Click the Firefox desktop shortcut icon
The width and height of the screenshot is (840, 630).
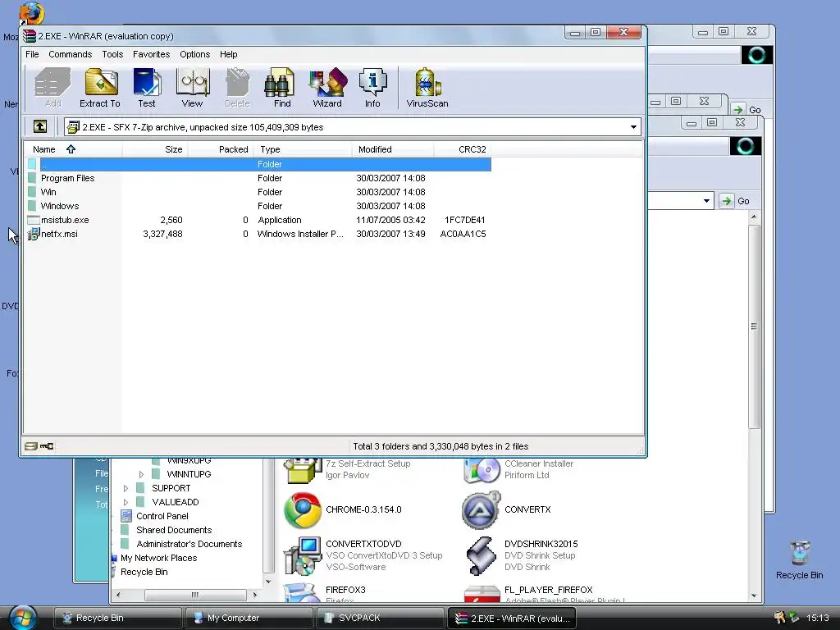point(31,13)
